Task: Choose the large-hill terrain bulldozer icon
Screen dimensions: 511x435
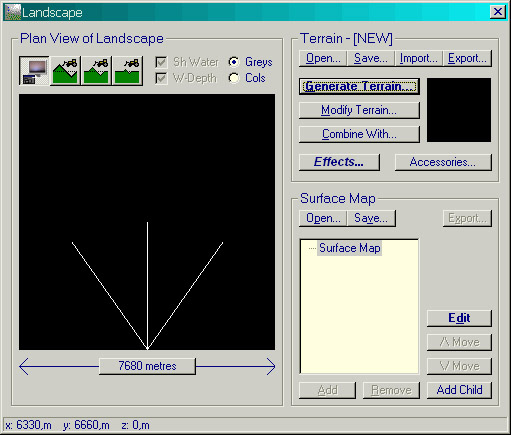Action: pos(65,71)
